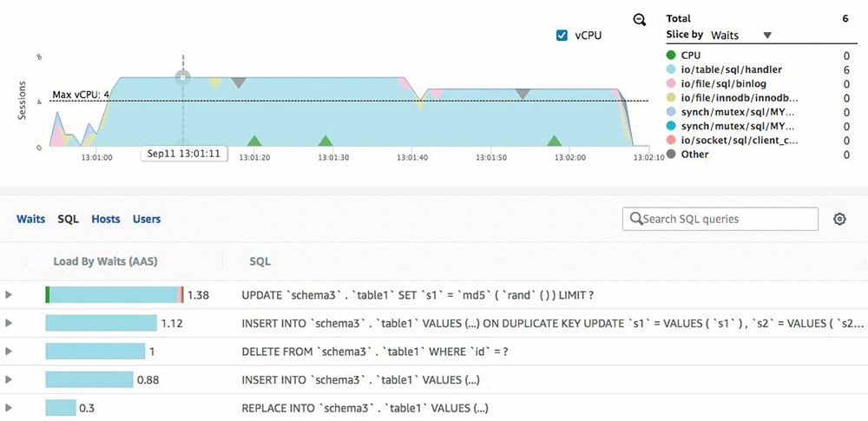Click the Total value 6
Screen dimensions: 868x421
point(845,18)
